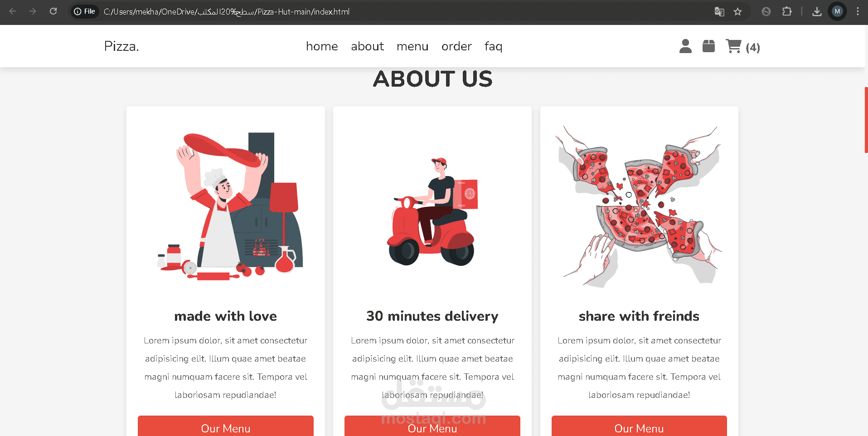Open Chrome three-dot menu

[858, 11]
